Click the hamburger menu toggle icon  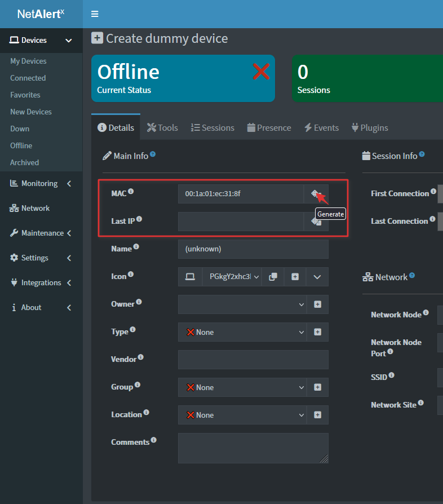[x=95, y=14]
